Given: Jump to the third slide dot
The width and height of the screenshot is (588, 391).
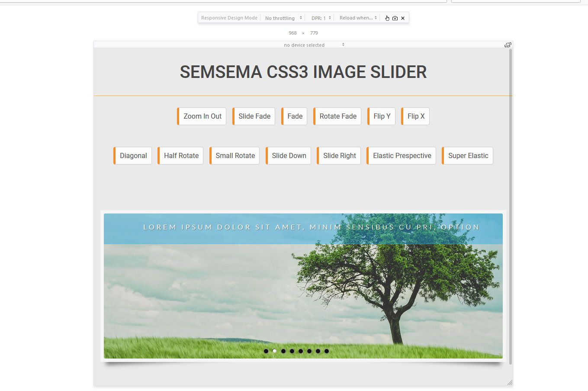Looking at the screenshot, I should point(283,351).
